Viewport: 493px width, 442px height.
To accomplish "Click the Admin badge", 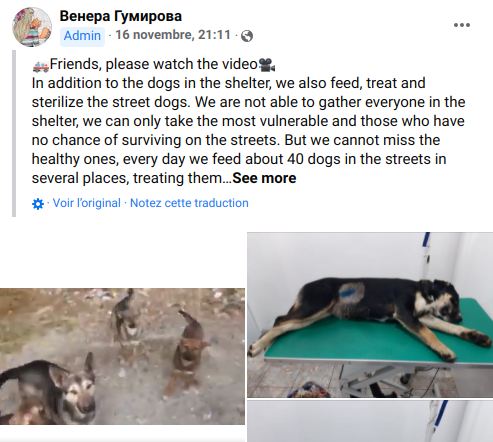I will pyautogui.click(x=82, y=36).
